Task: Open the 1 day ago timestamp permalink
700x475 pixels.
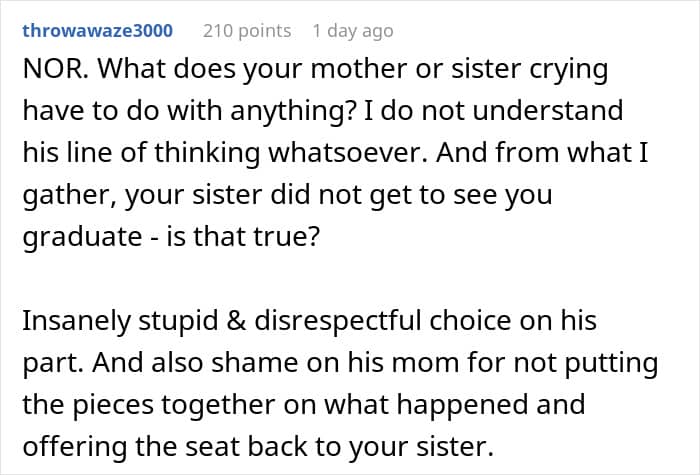Action: click(353, 31)
